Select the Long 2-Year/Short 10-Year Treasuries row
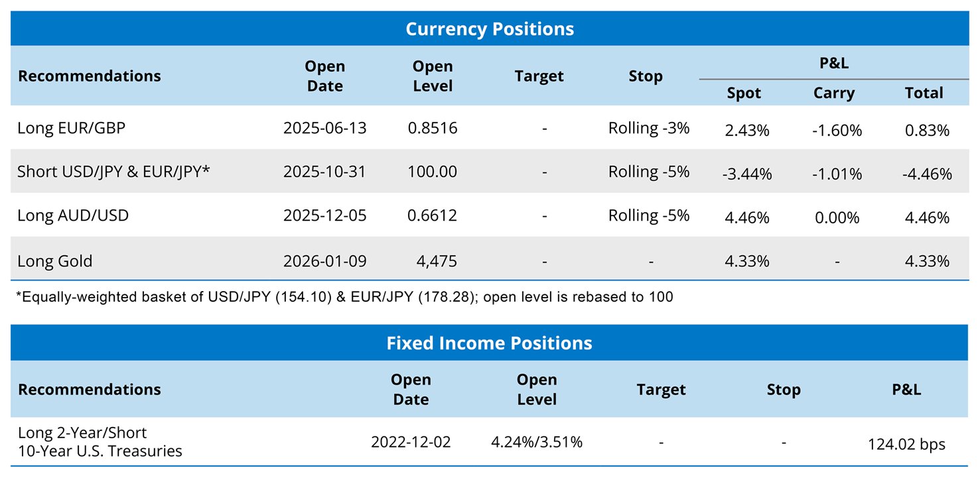980x480 pixels. (x=100, y=442)
